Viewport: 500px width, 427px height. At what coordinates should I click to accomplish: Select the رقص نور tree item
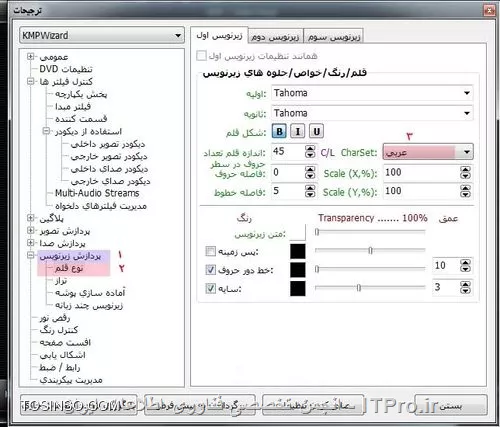55,318
